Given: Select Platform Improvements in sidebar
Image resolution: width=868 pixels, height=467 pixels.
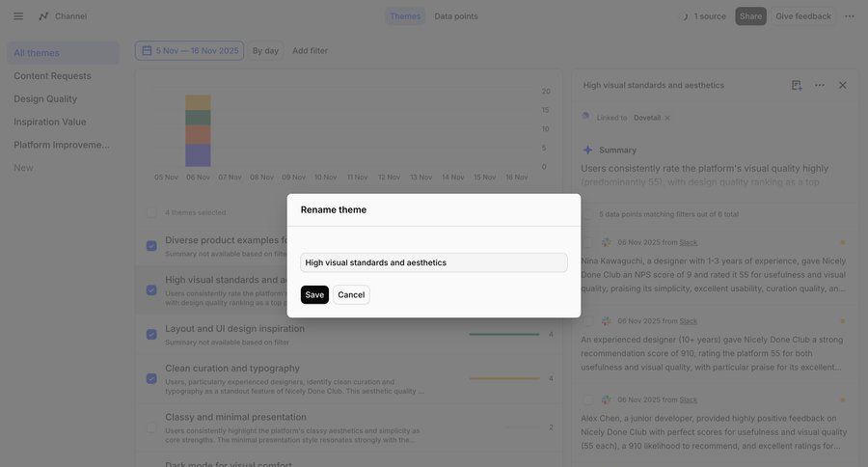Looking at the screenshot, I should (63, 145).
